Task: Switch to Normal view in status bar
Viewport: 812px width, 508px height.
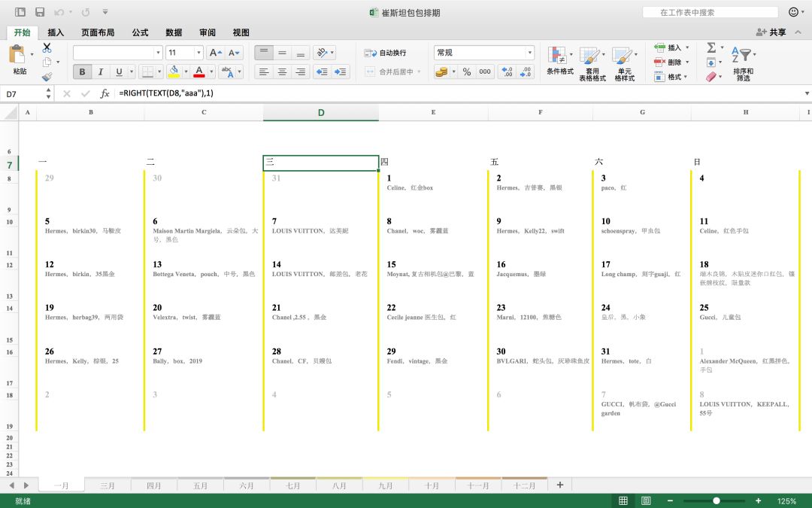Action: [x=623, y=500]
